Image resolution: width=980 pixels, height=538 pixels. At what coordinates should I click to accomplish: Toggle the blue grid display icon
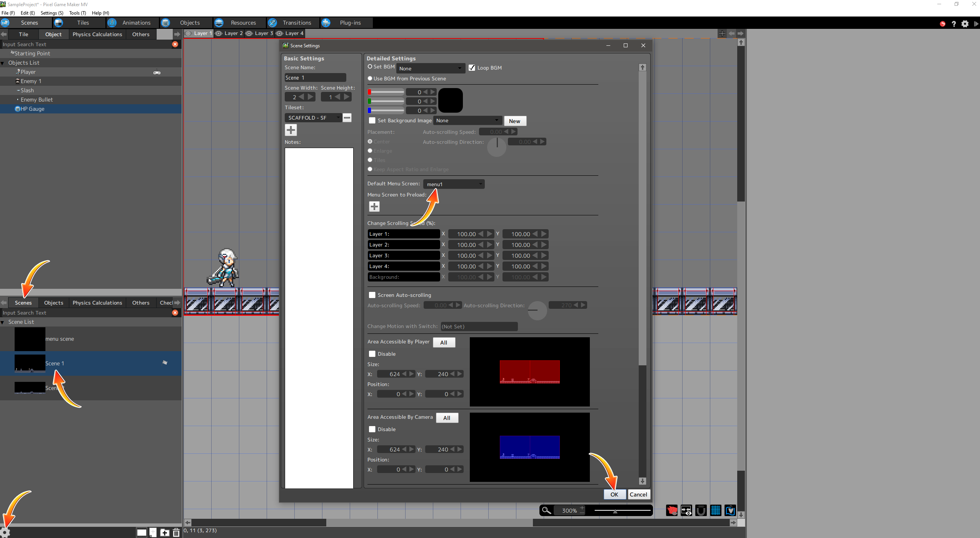click(716, 510)
